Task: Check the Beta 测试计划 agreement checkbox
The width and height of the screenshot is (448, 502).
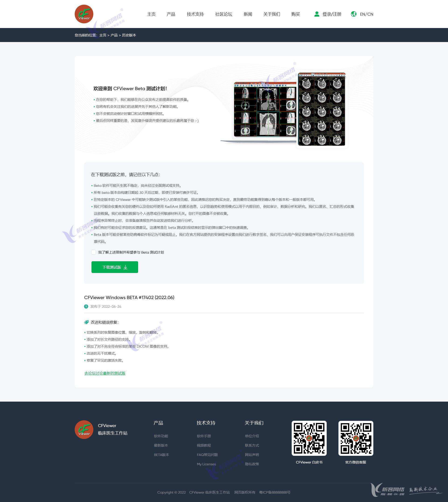Action: [x=94, y=252]
